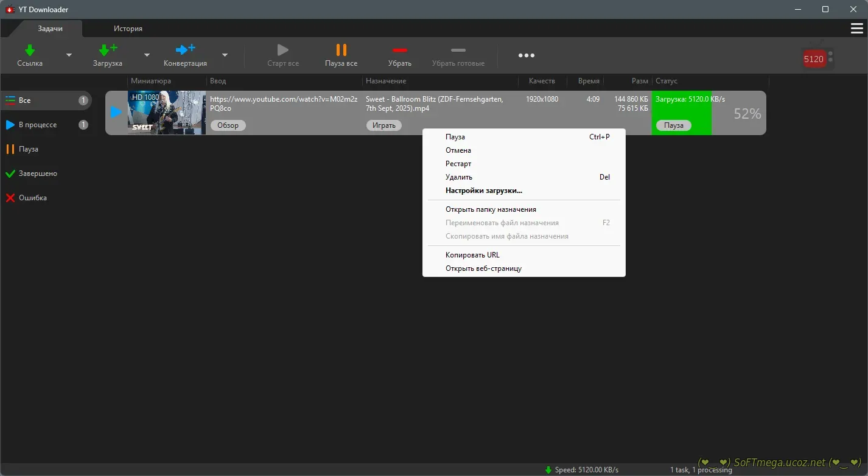The height and width of the screenshot is (476, 868).
Task: Open the hamburger main menu icon
Action: (856, 29)
